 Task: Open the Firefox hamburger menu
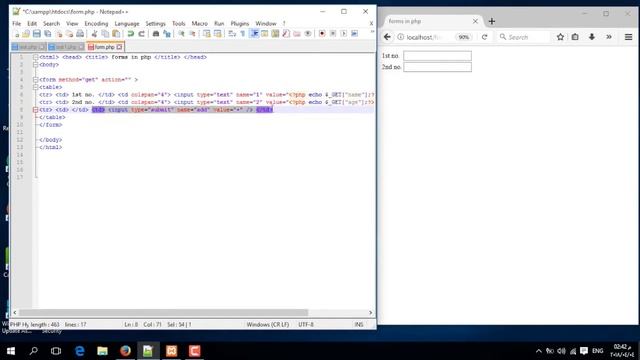pyautogui.click(x=629, y=37)
